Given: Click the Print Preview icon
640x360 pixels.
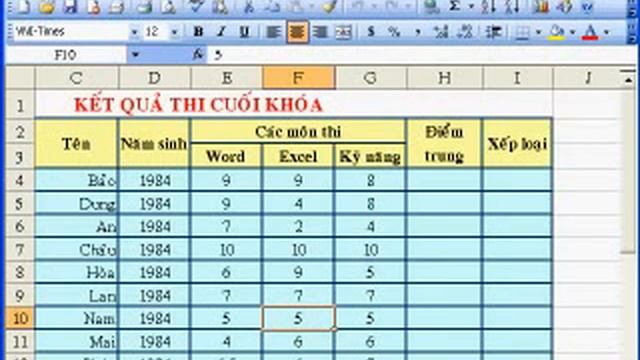Looking at the screenshot, I should pos(168,6).
